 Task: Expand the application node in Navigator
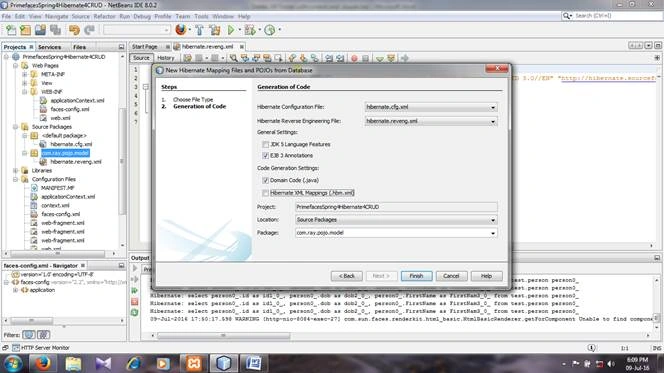(x=16, y=290)
